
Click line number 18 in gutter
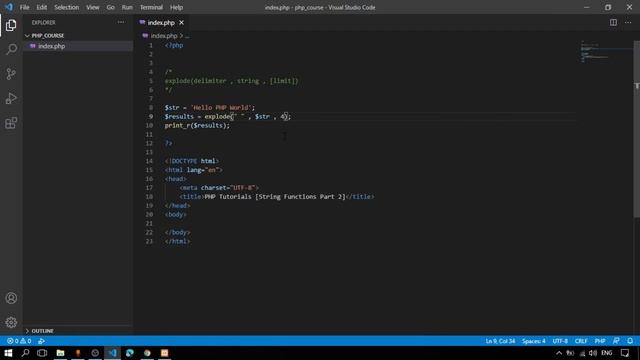pyautogui.click(x=149, y=197)
